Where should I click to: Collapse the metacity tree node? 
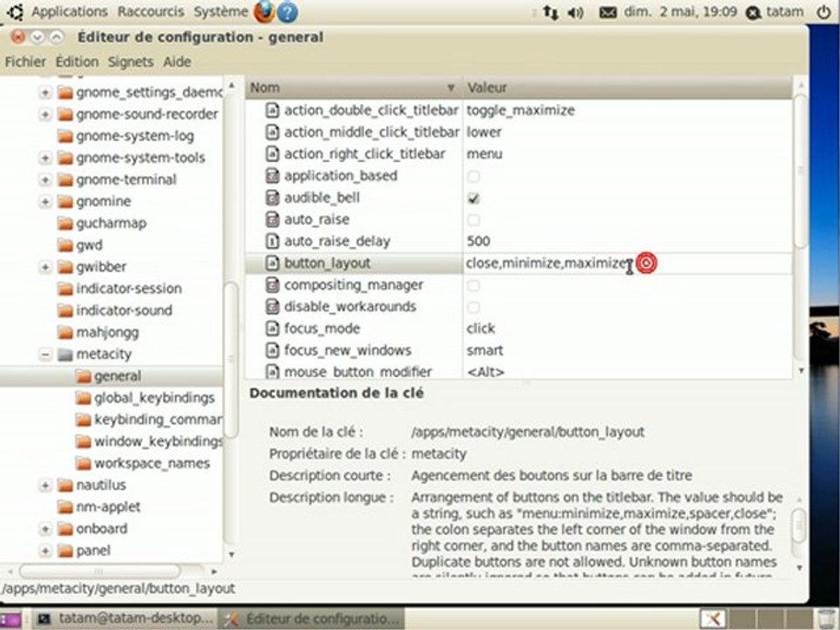(45, 354)
